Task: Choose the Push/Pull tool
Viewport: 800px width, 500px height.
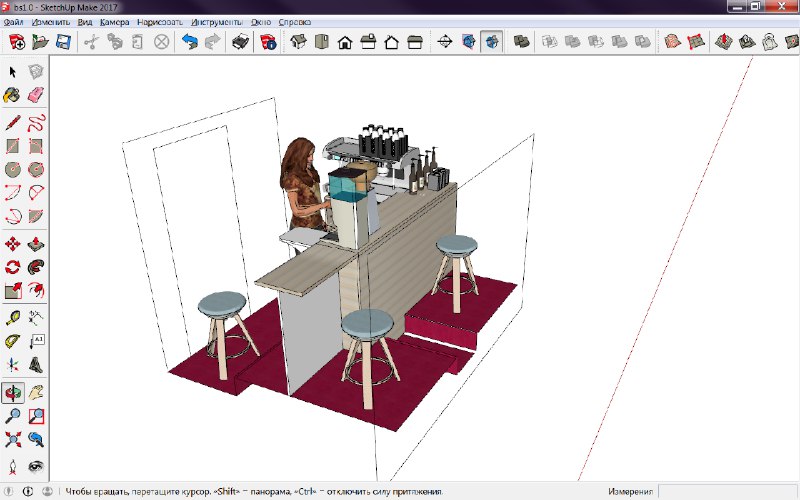Action: (36, 244)
